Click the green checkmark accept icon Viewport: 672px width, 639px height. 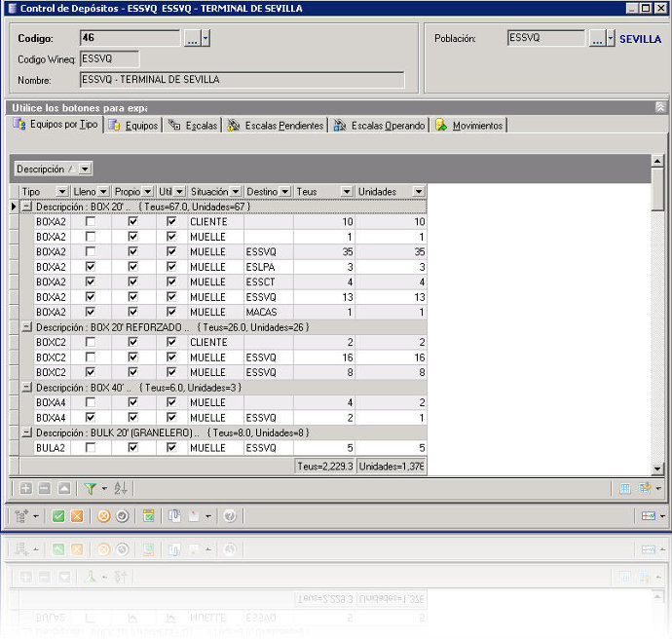(x=58, y=516)
